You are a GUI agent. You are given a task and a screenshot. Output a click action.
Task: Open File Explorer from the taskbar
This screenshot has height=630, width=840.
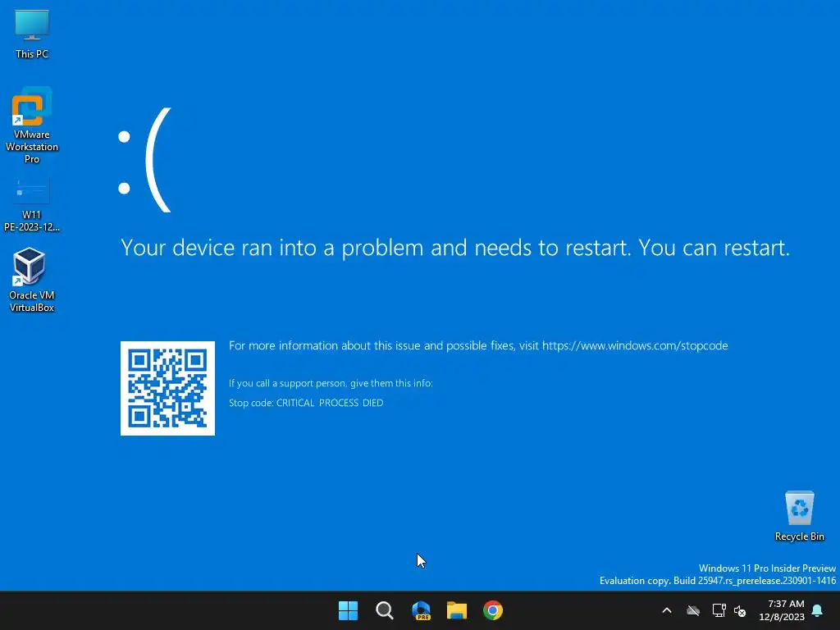click(456, 610)
